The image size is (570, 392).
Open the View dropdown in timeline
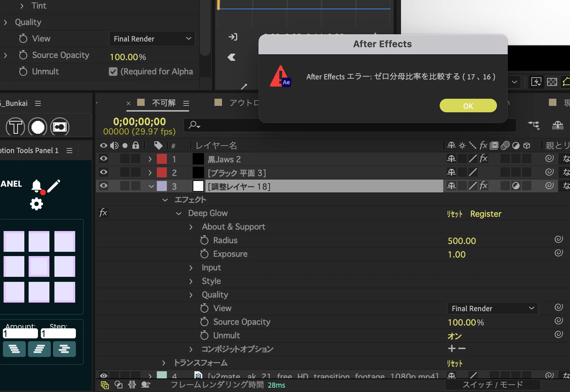(x=492, y=308)
